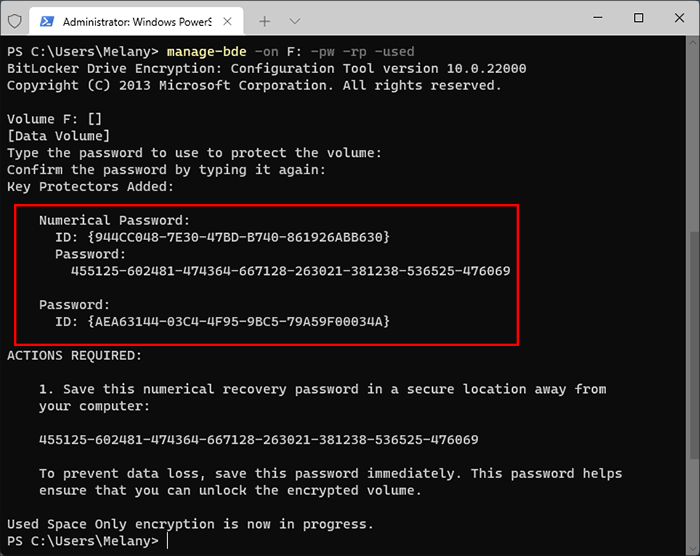
Task: Click the 'Volume F: []' line
Action: pyautogui.click(x=54, y=119)
